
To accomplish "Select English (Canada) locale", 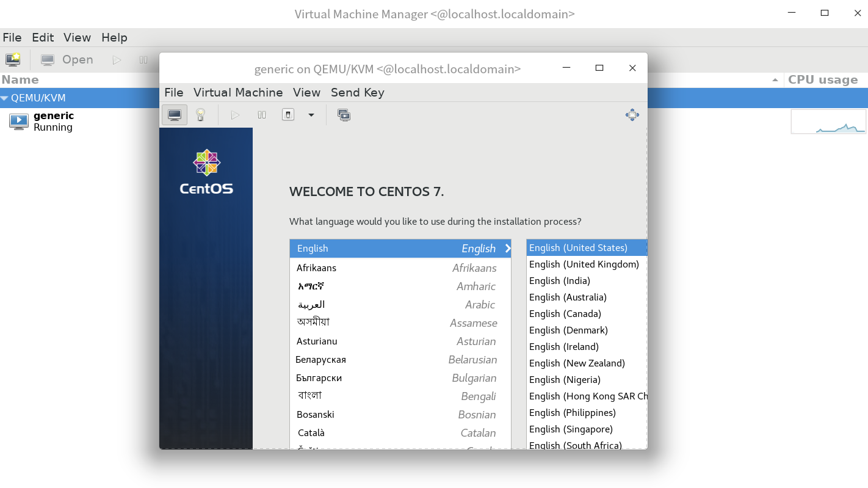I will [x=587, y=314].
